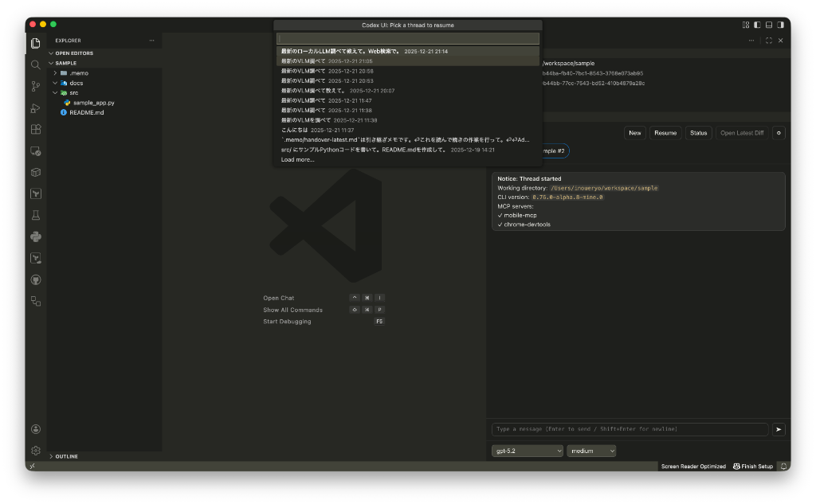Open the Extensions view
Viewport: 816px width, 504px height.
pyautogui.click(x=36, y=129)
